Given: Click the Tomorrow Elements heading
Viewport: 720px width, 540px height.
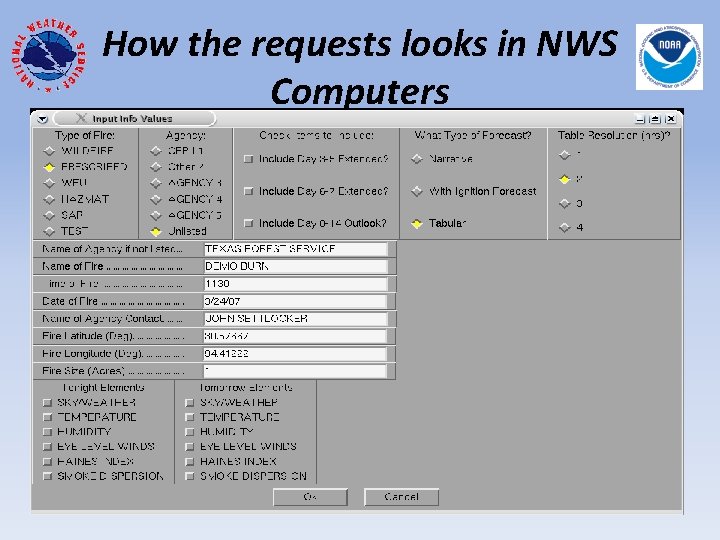Looking at the screenshot, I should click(246, 388).
